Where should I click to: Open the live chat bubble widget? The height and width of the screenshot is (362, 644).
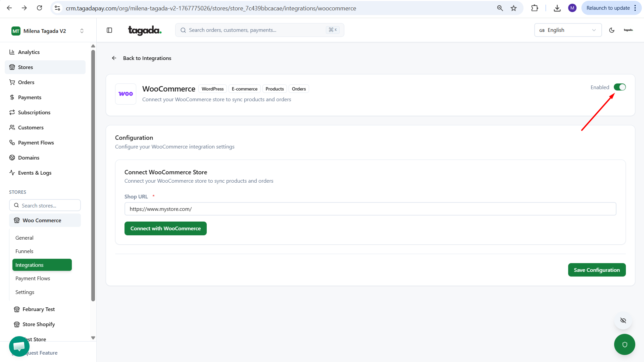coord(19,346)
